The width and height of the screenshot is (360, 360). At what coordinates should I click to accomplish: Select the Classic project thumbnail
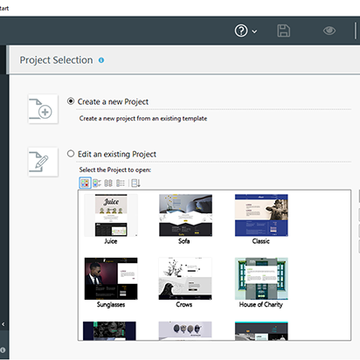[x=261, y=215]
